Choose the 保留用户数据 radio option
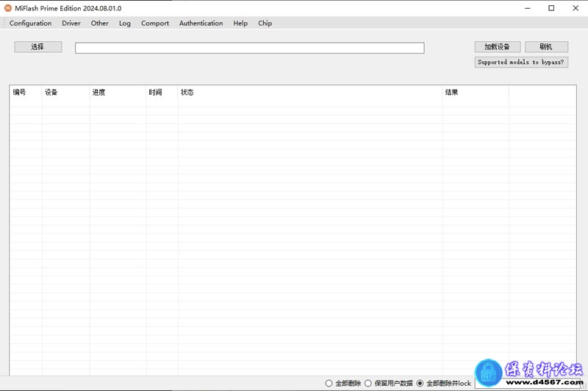The height and width of the screenshot is (391, 588). [369, 383]
